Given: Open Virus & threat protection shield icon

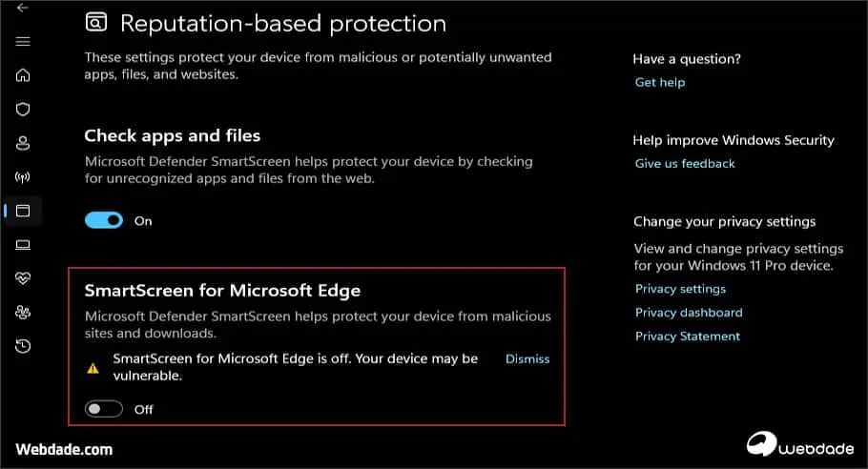Looking at the screenshot, I should [x=23, y=110].
